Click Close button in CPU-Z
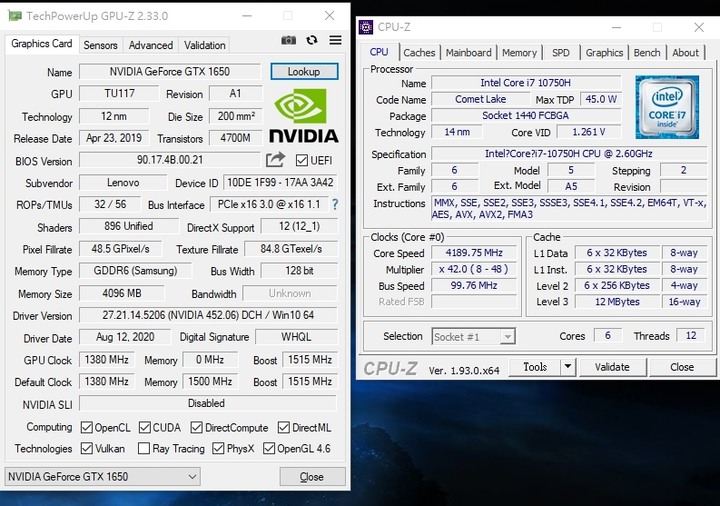Viewport: 720px width, 506px height. (x=682, y=366)
